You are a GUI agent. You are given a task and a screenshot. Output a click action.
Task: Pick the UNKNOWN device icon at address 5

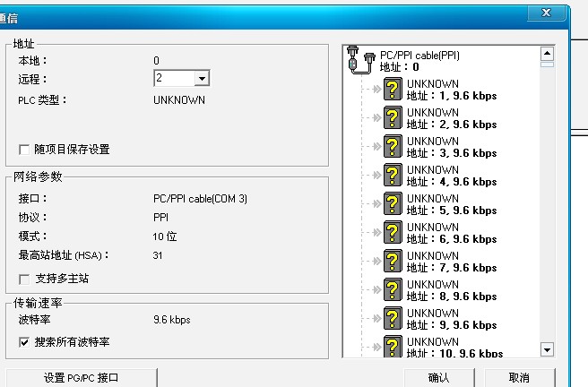(393, 204)
